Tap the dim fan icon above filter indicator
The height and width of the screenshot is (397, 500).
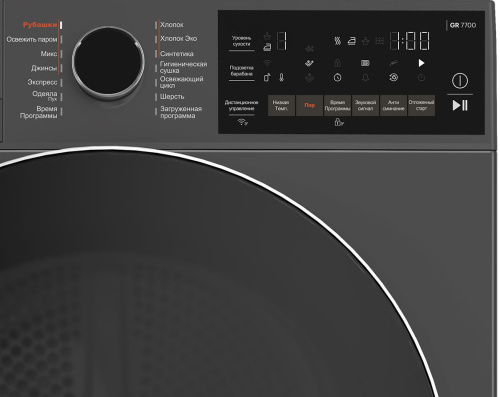[309, 49]
